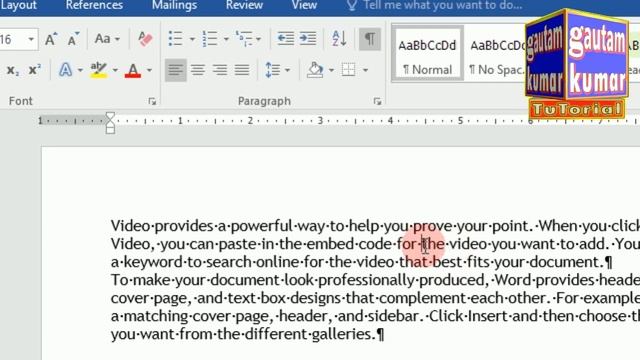Align text to the right
640x360 pixels.
tap(220, 70)
